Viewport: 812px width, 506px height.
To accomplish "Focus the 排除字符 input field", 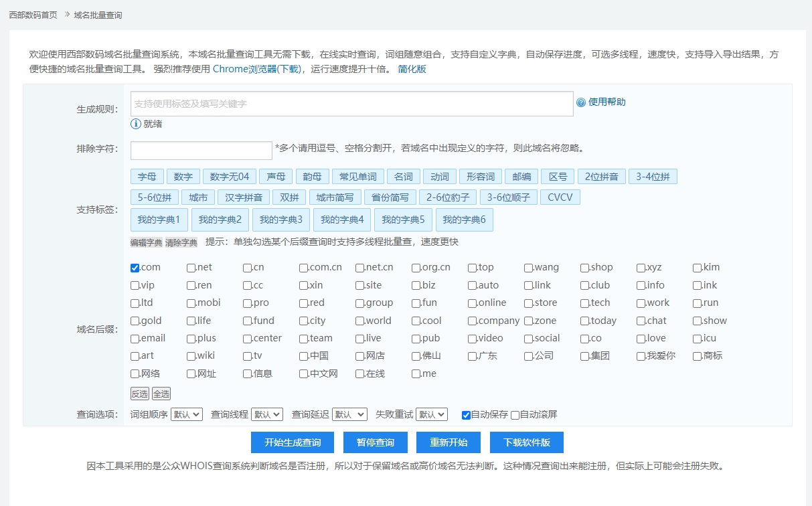I will pos(201,151).
